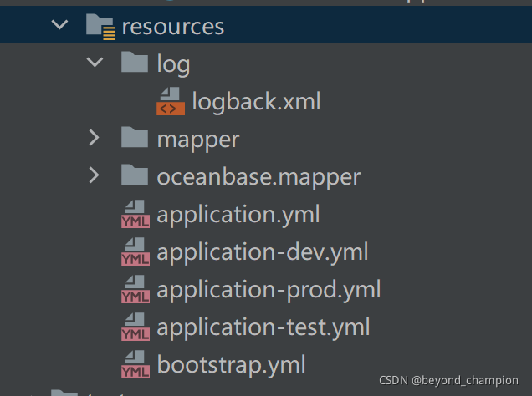Select the resources label
Image resolution: width=532 pixels, height=396 pixels.
pos(173,27)
